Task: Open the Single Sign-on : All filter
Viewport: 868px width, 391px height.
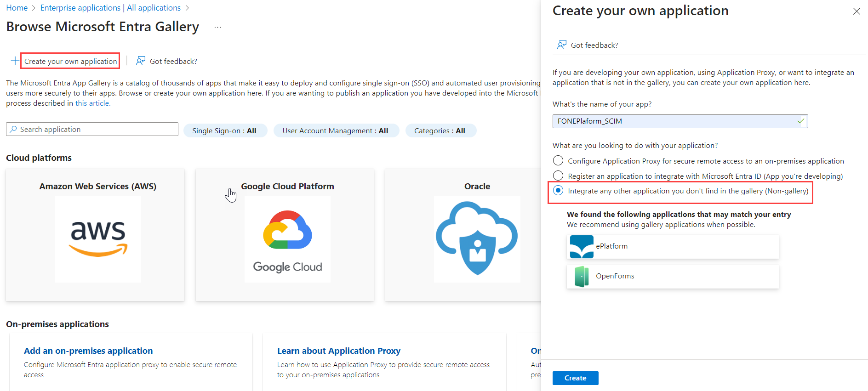Action: point(225,130)
